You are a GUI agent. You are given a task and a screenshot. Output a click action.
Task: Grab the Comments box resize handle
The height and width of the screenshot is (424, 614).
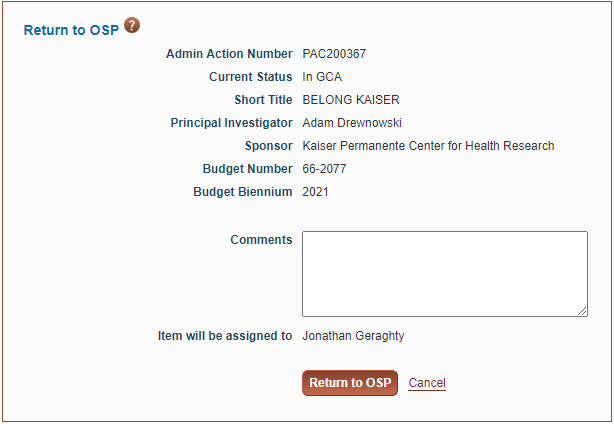tap(582, 311)
